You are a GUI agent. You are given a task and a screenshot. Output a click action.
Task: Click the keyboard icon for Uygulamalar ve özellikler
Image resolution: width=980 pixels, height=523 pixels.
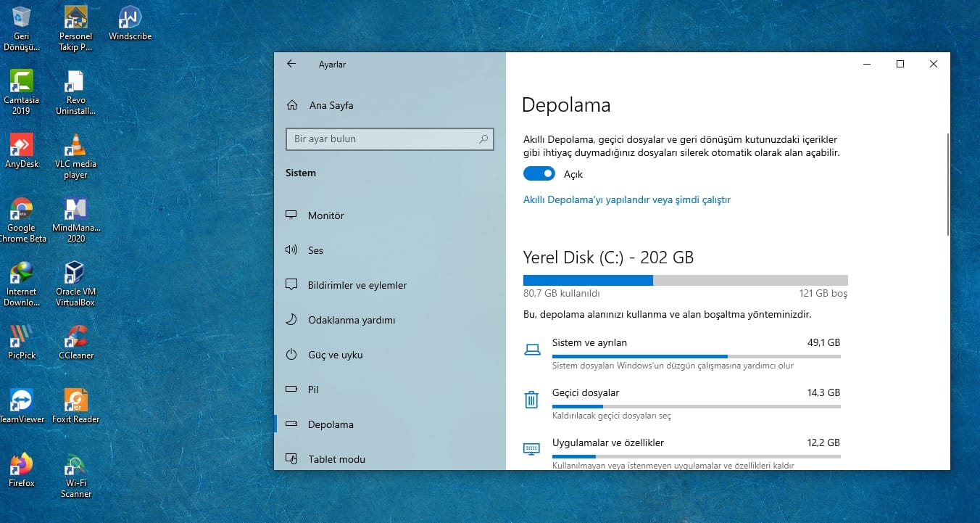pyautogui.click(x=532, y=449)
